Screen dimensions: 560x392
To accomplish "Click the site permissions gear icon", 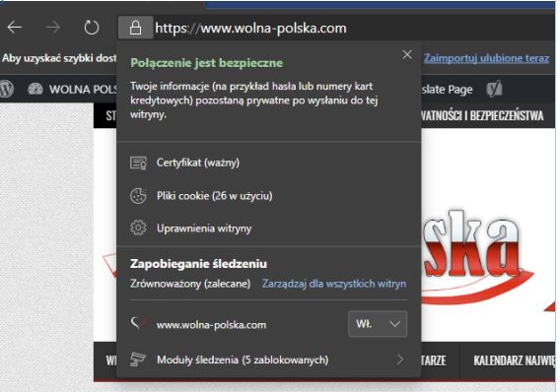I will tap(138, 228).
